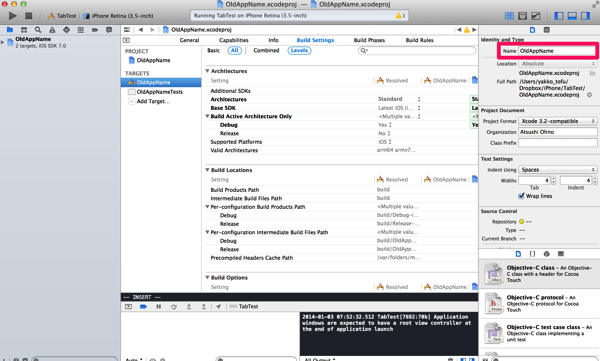Pause program execution in debug bar
600x361 pixels.
(158, 307)
